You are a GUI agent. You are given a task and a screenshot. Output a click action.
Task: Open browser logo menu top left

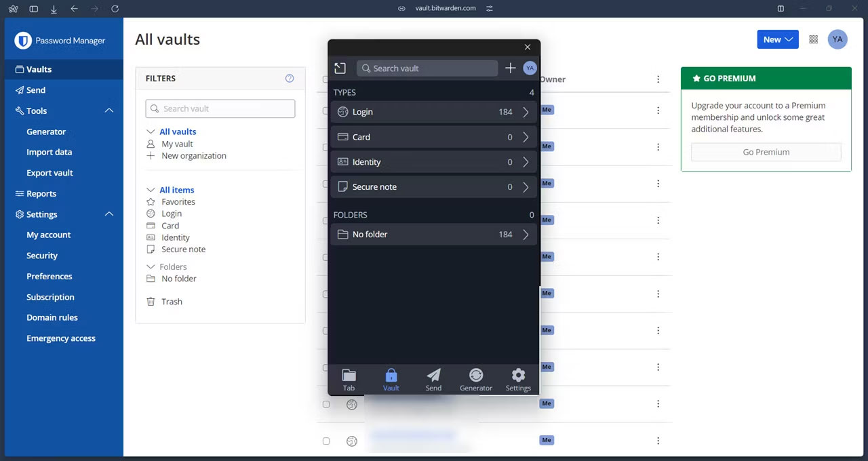point(13,9)
